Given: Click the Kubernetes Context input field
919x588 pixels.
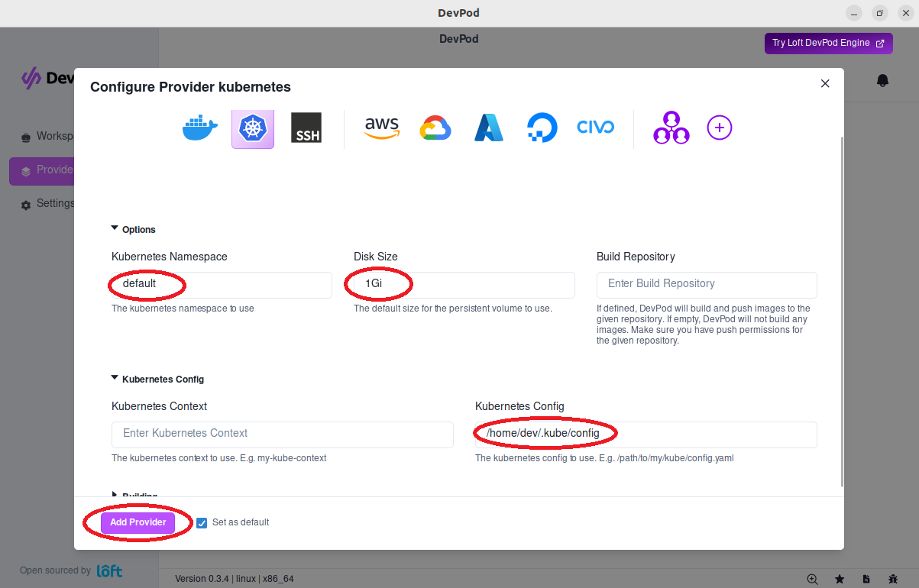Looking at the screenshot, I should tap(283, 434).
